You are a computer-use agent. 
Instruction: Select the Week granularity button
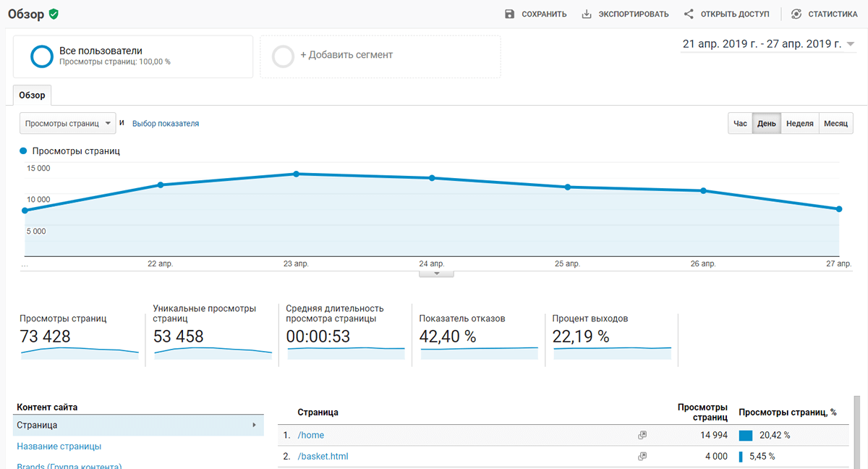pyautogui.click(x=799, y=124)
